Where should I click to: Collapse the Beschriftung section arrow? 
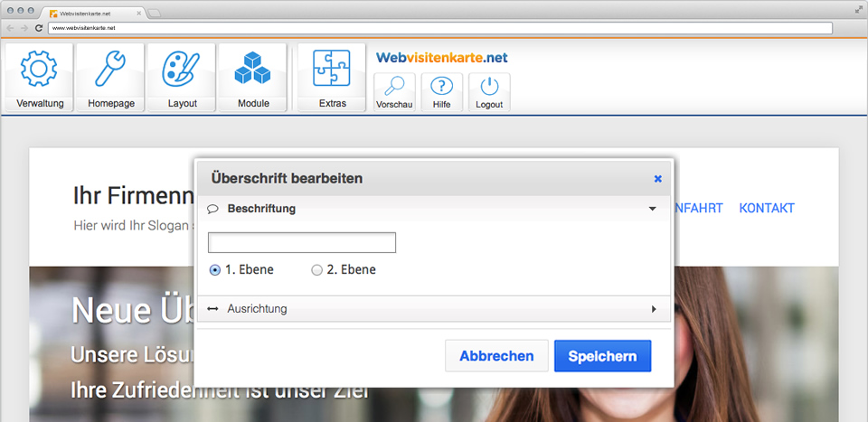[x=653, y=209]
